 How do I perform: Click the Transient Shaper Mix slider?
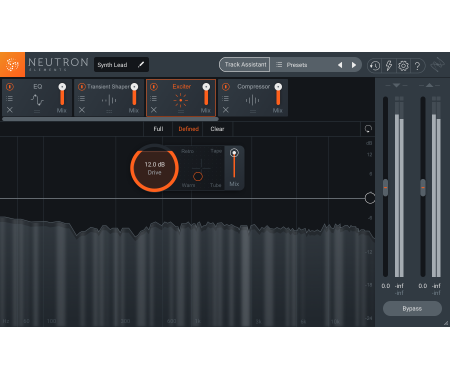134,95
